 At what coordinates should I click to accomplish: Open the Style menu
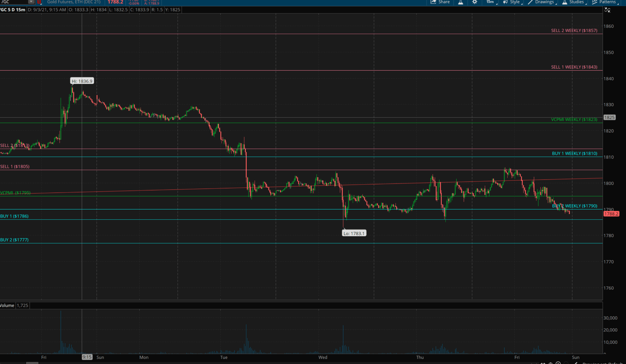[x=512, y=2]
